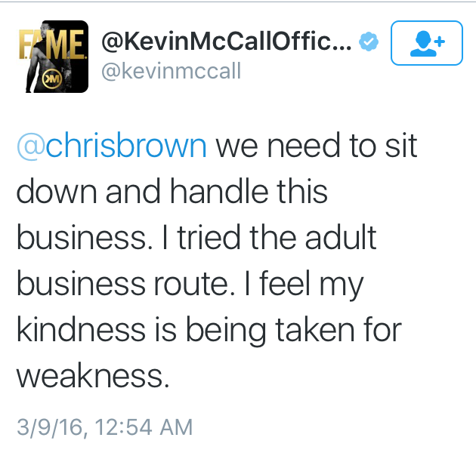Open the @chrisbrown mention
This screenshot has height=456, width=476.
[x=111, y=146]
